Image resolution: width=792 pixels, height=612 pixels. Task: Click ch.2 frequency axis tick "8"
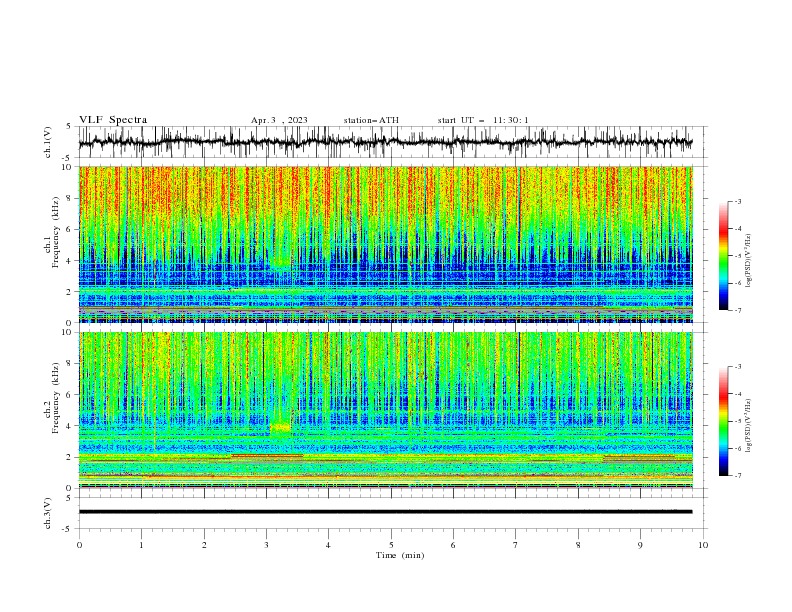[x=71, y=364]
